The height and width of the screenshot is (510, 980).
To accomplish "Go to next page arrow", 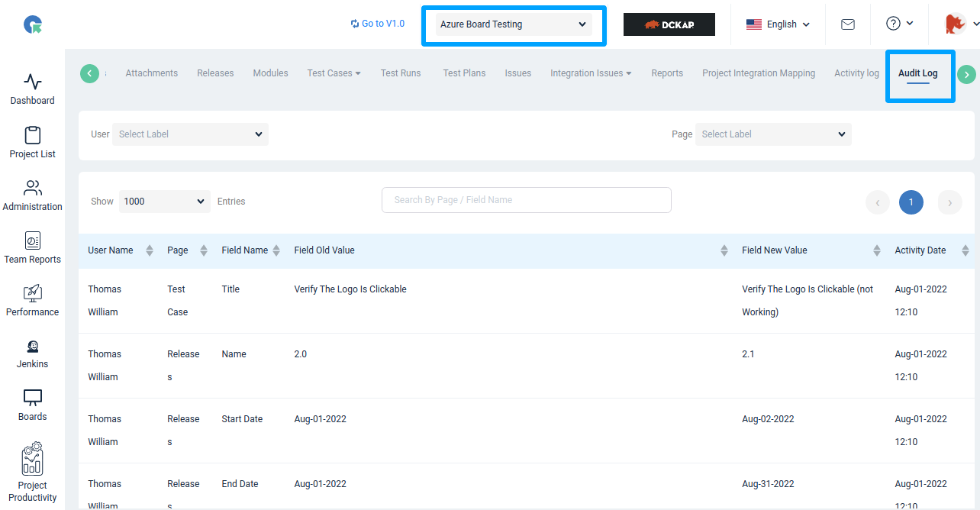I will 949,202.
